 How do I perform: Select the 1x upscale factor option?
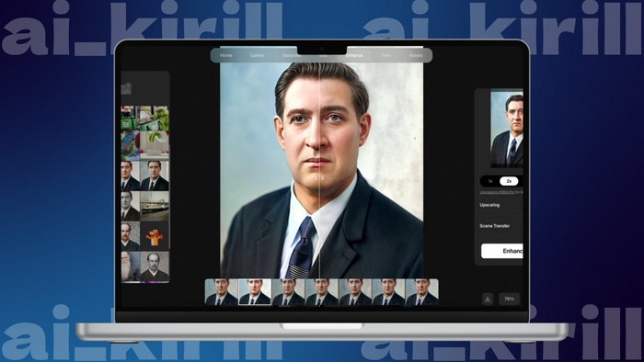pos(490,181)
